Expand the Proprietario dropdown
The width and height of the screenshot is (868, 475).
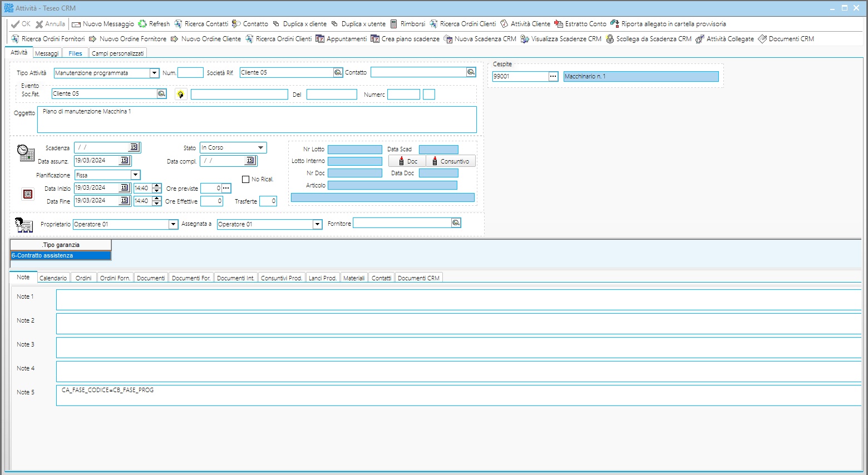click(x=172, y=224)
